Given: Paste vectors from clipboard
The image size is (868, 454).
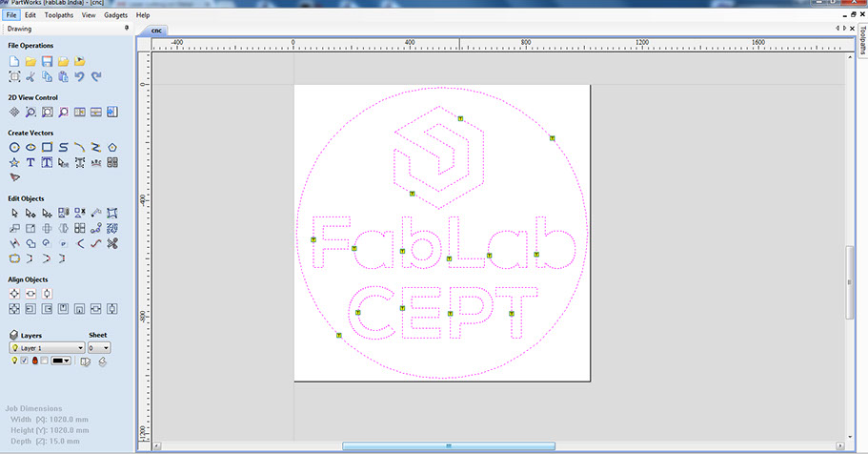Looking at the screenshot, I should coord(63,76).
